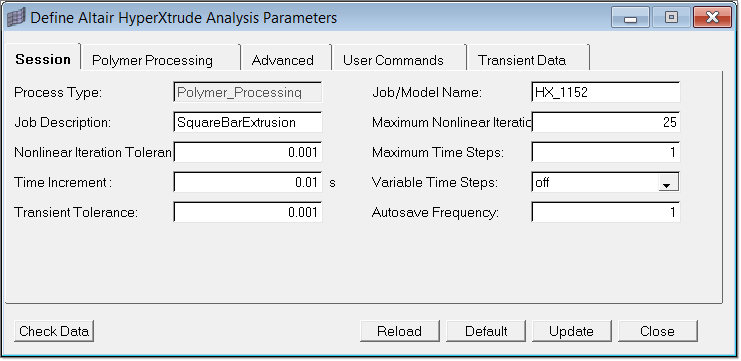Click the HyperXtrude title bar app icon
The image size is (741, 361).
click(17, 18)
